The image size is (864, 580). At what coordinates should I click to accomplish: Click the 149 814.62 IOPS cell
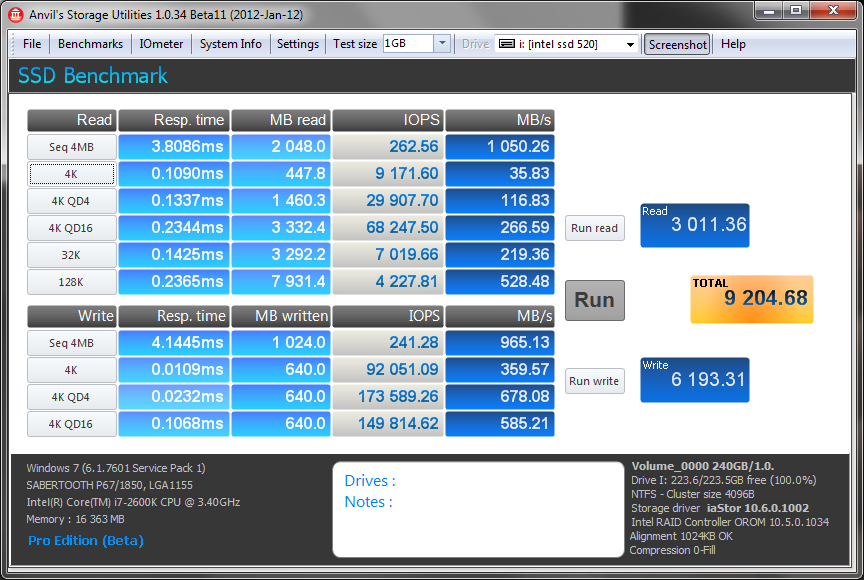[x=388, y=424]
